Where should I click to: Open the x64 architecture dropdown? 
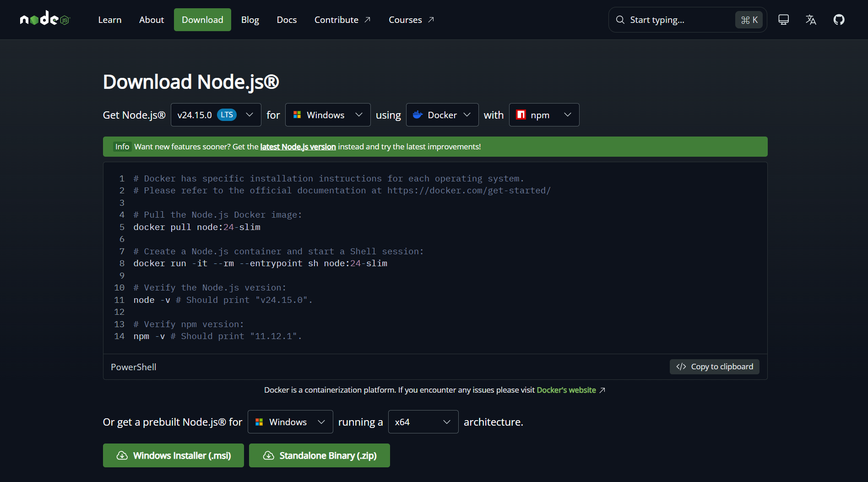[x=423, y=422]
